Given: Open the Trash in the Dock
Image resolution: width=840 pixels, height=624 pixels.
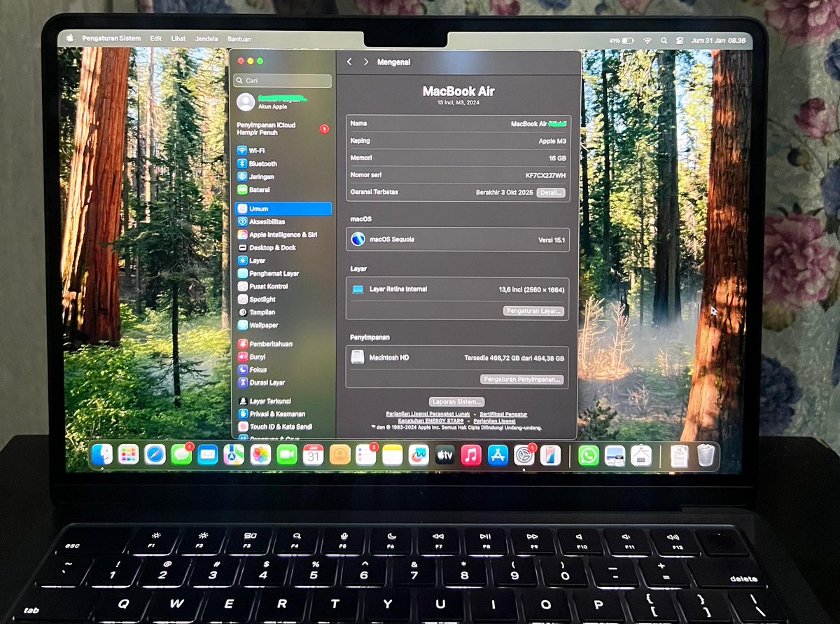Looking at the screenshot, I should (x=706, y=457).
